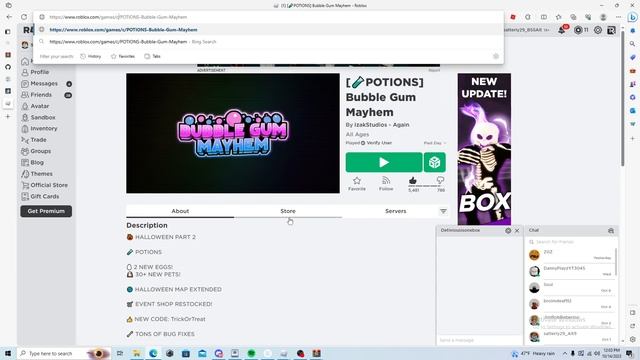Image resolution: width=640 pixels, height=360 pixels.
Task: Click the Windows Start button
Action: pos(8,353)
